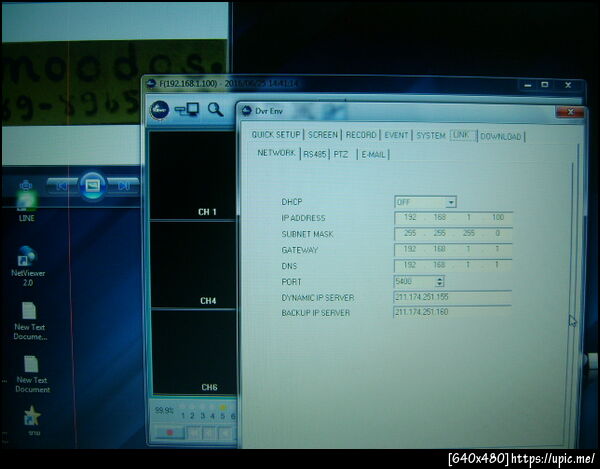Select channel 2 indicator in viewer

tap(192, 412)
